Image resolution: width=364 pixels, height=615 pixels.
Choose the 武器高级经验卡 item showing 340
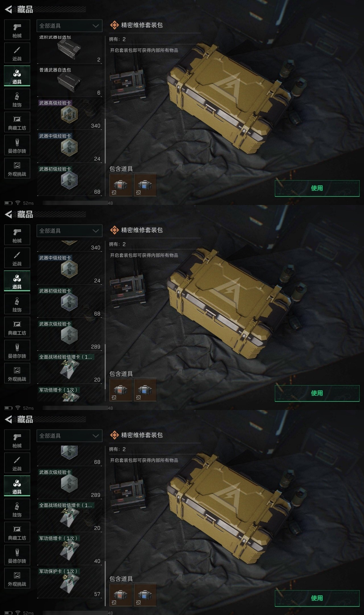(69, 114)
